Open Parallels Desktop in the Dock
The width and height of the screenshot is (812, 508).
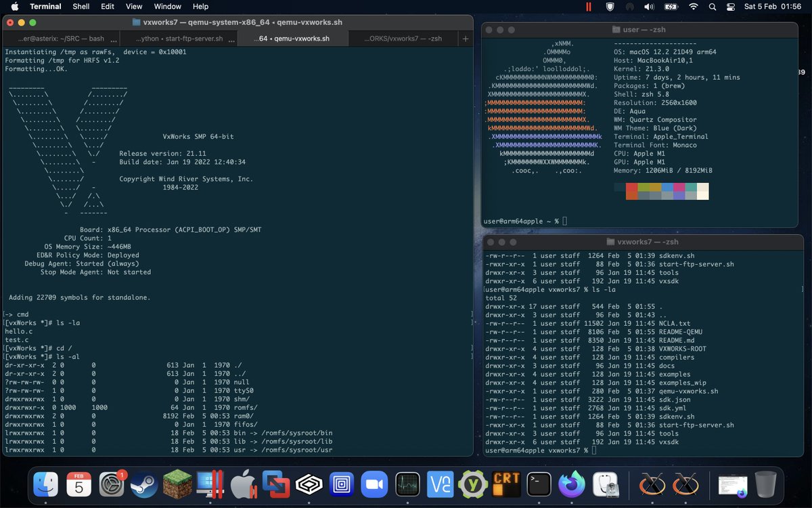tap(210, 484)
